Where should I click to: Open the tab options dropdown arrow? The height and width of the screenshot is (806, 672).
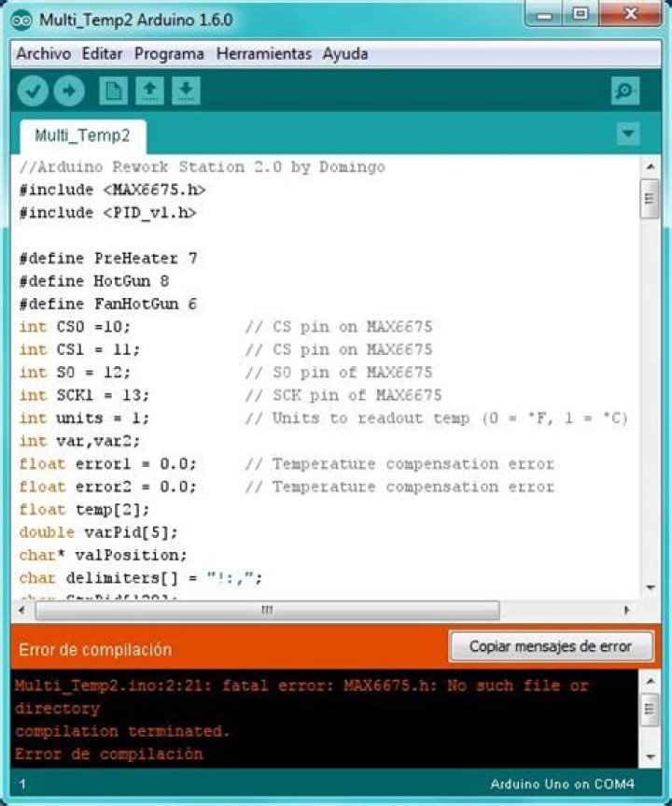tap(628, 134)
